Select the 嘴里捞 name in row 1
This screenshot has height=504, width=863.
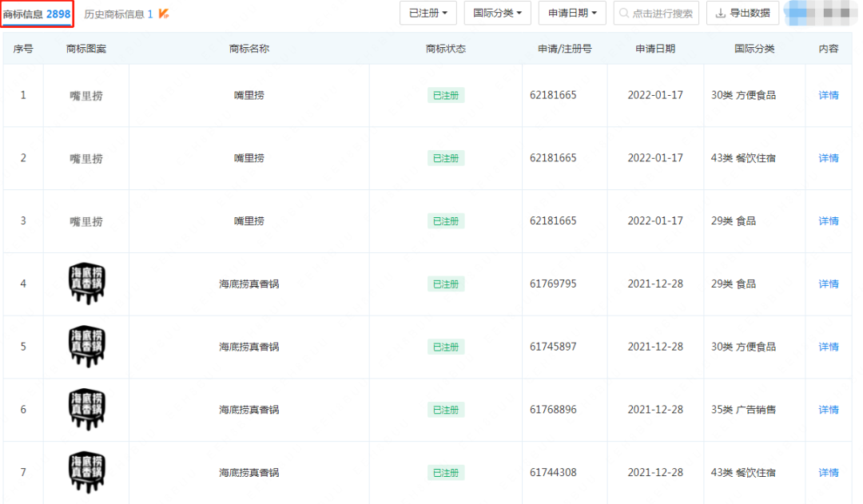pyautogui.click(x=249, y=95)
